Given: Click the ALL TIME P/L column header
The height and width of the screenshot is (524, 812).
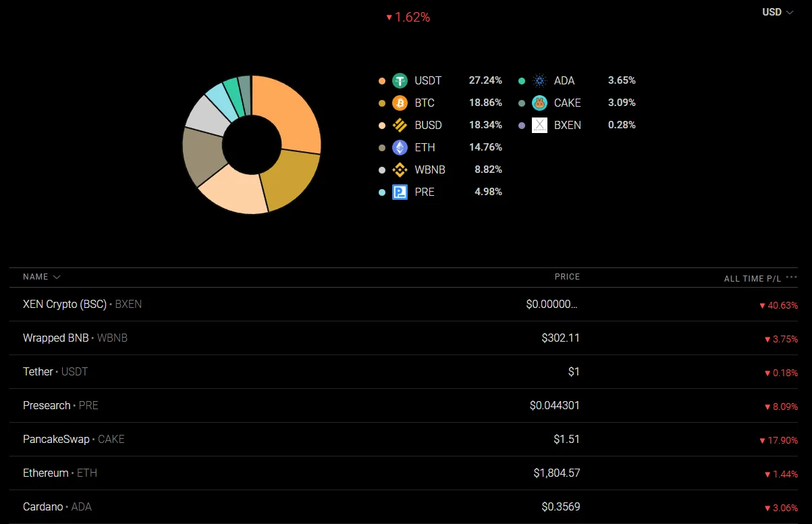Looking at the screenshot, I should point(753,279).
